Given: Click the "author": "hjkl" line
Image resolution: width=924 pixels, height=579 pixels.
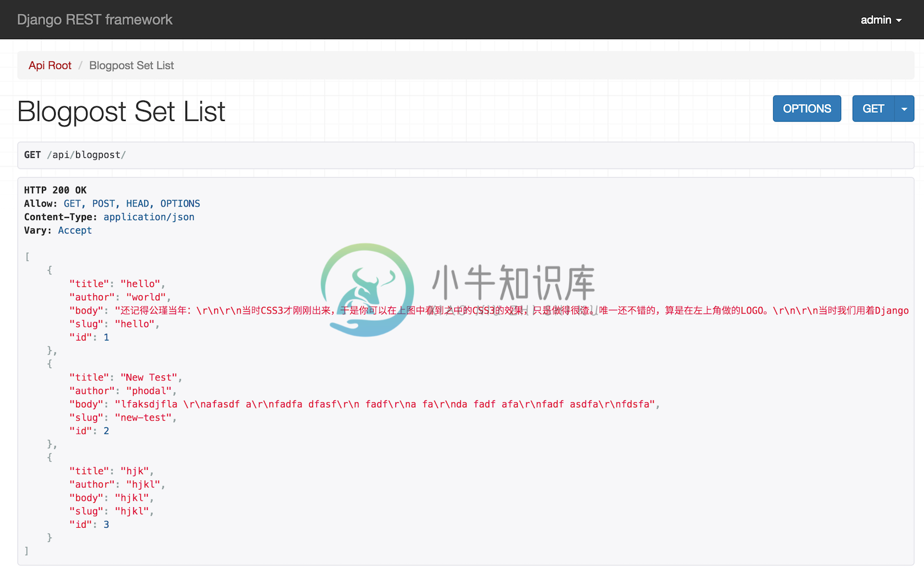Looking at the screenshot, I should pyautogui.click(x=117, y=484).
